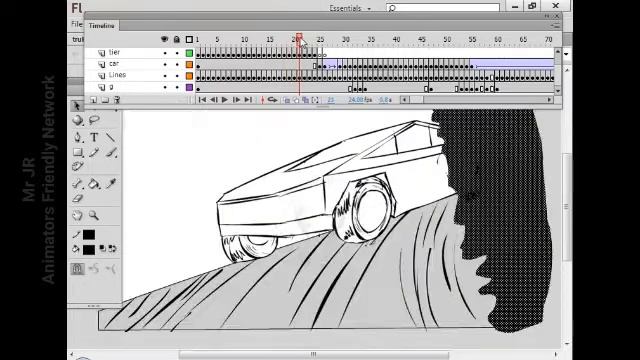This screenshot has width=640, height=360.
Task: Click the Swap Colors icon
Action: (112, 249)
